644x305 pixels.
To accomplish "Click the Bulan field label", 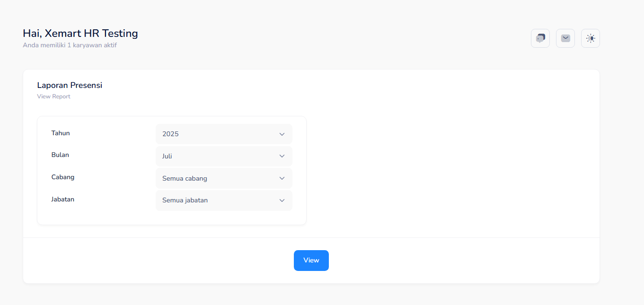I will (60, 155).
